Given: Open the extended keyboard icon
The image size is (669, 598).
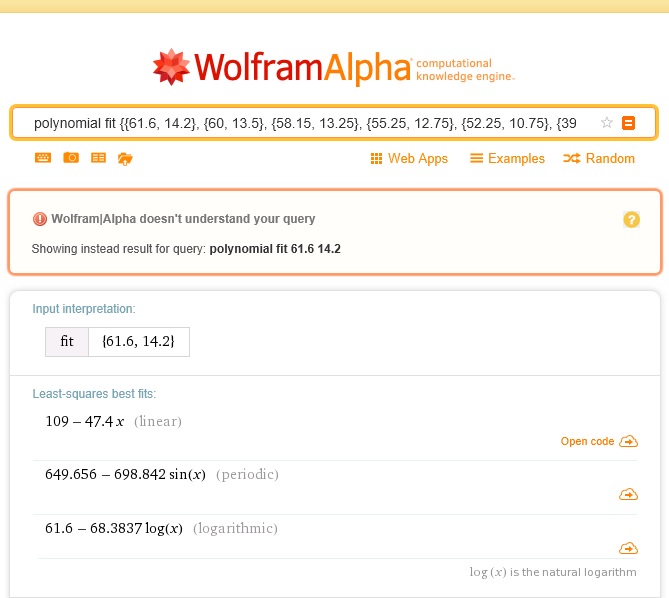Looking at the screenshot, I should (x=43, y=158).
